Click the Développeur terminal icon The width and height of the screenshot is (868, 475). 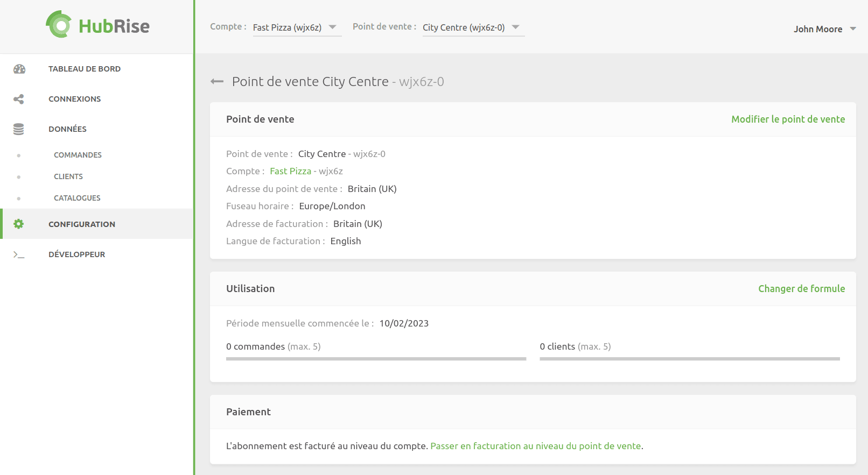[19, 254]
